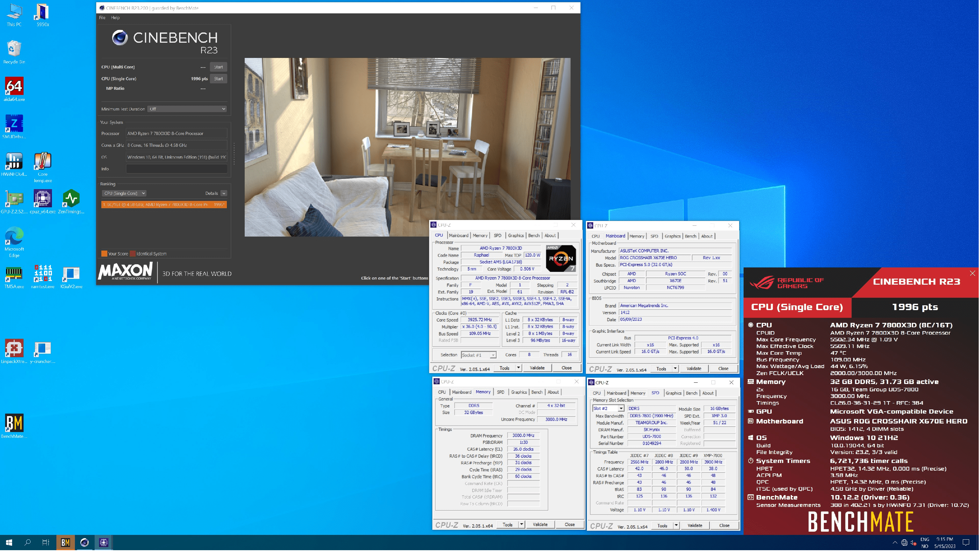Open the This PC desktop icon
This screenshot has height=554, width=980.
tap(14, 15)
